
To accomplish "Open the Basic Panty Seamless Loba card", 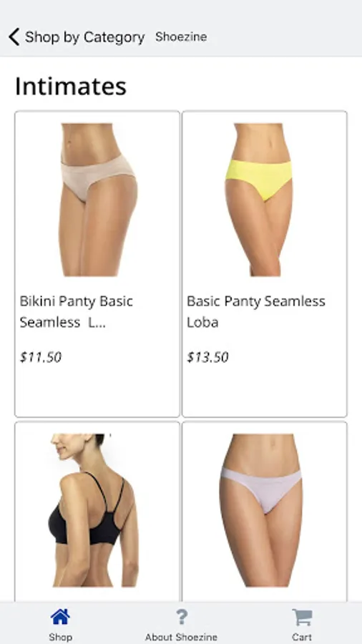I will point(265,263).
